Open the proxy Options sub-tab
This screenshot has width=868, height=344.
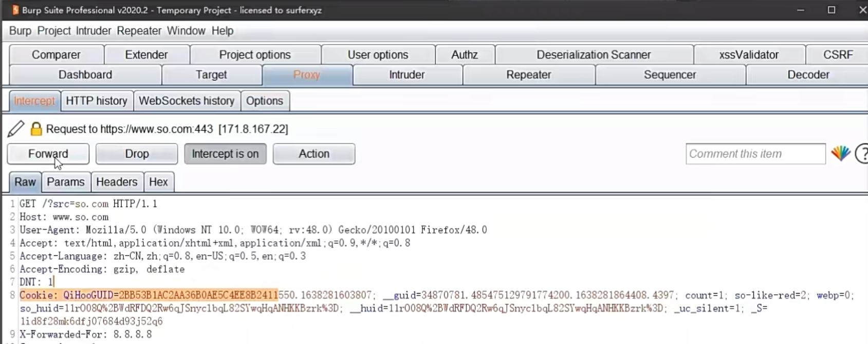pos(265,101)
